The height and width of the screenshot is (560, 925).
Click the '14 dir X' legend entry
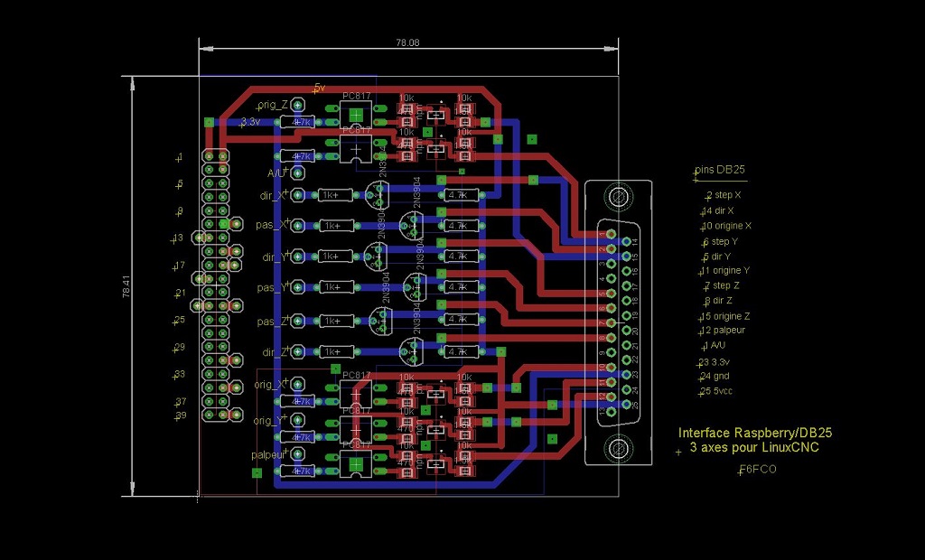pos(718,210)
